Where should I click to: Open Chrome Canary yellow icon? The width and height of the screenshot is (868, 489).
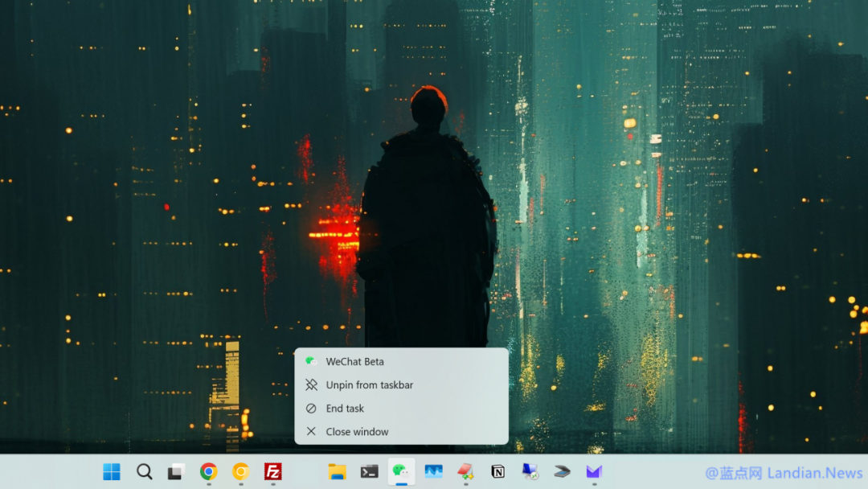coord(241,472)
